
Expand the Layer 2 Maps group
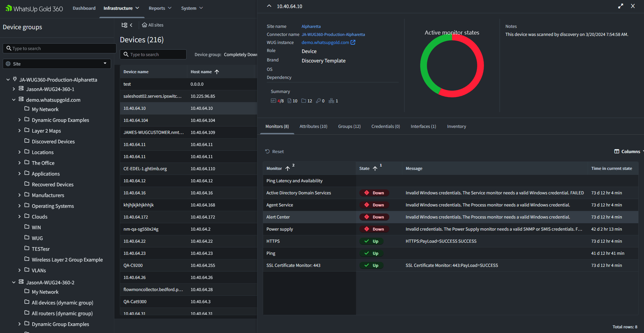point(19,131)
